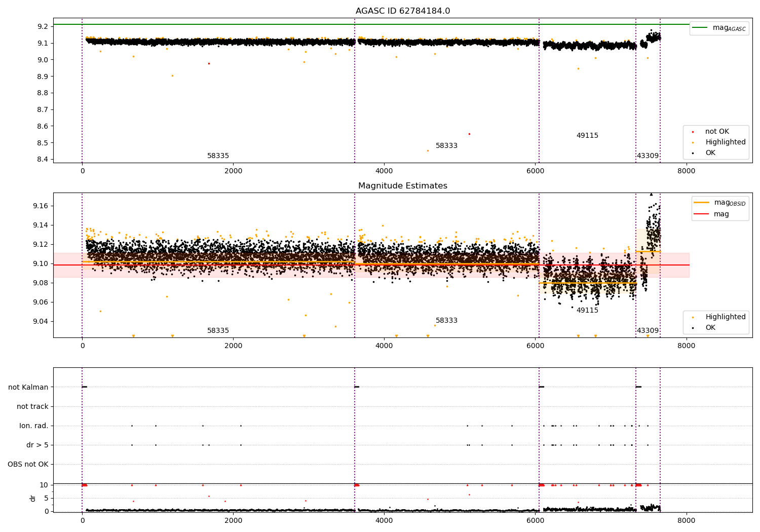The width and height of the screenshot is (760, 532).
Task: Click the 'not track' row label
Action: click(x=32, y=406)
